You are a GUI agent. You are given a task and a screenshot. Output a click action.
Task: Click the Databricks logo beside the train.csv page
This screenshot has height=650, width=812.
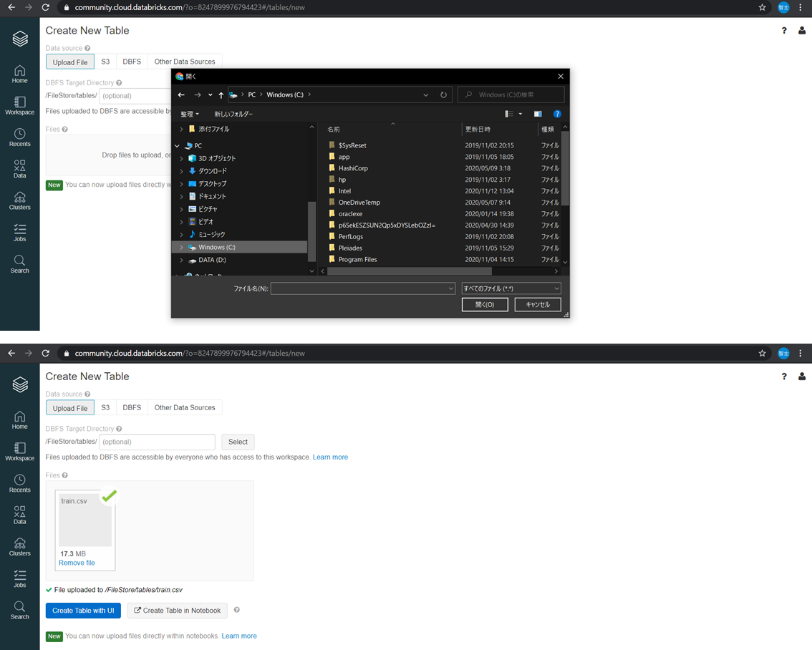coord(20,384)
